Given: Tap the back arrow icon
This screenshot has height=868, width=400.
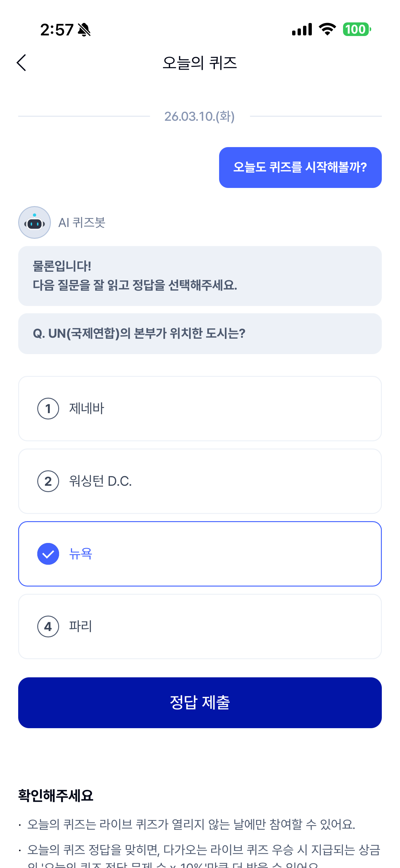Looking at the screenshot, I should (x=21, y=63).
